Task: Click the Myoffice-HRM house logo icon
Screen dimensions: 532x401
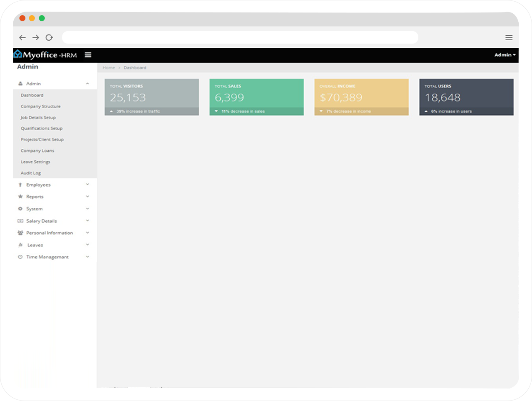Action: tap(18, 54)
